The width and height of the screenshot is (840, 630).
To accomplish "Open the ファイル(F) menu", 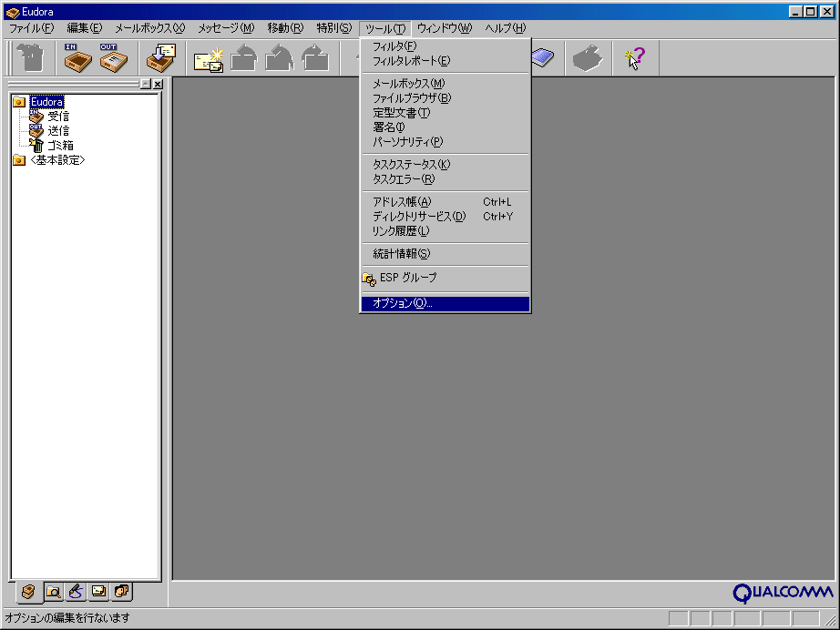I will point(32,28).
